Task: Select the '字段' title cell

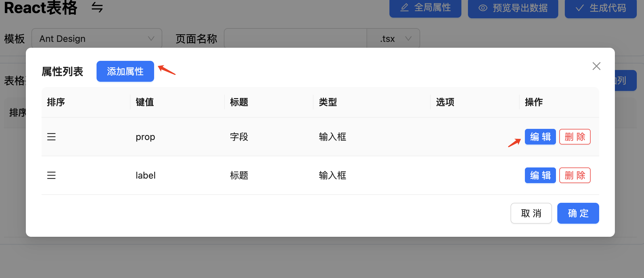Action: click(x=239, y=137)
